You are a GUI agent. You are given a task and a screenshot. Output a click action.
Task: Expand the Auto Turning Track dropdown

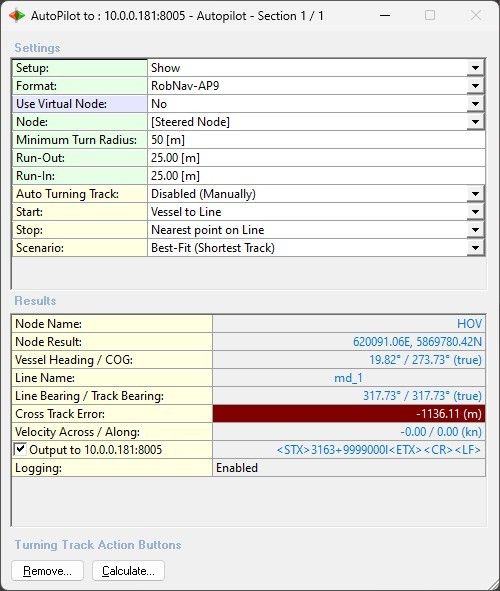(x=476, y=194)
